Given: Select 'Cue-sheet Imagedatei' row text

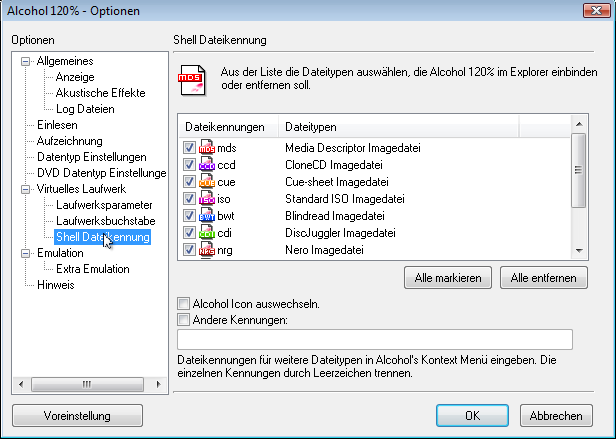Looking at the screenshot, I should (x=337, y=182).
